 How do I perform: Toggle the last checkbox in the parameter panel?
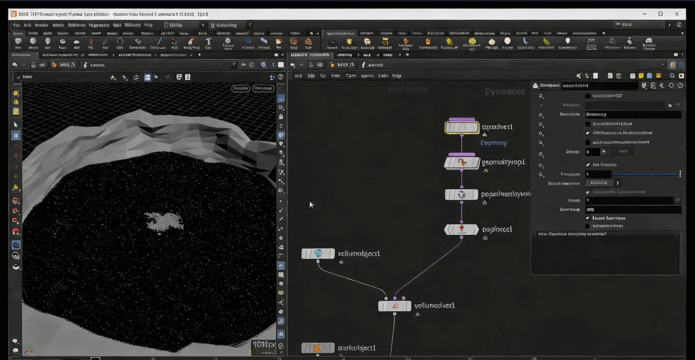pos(588,226)
